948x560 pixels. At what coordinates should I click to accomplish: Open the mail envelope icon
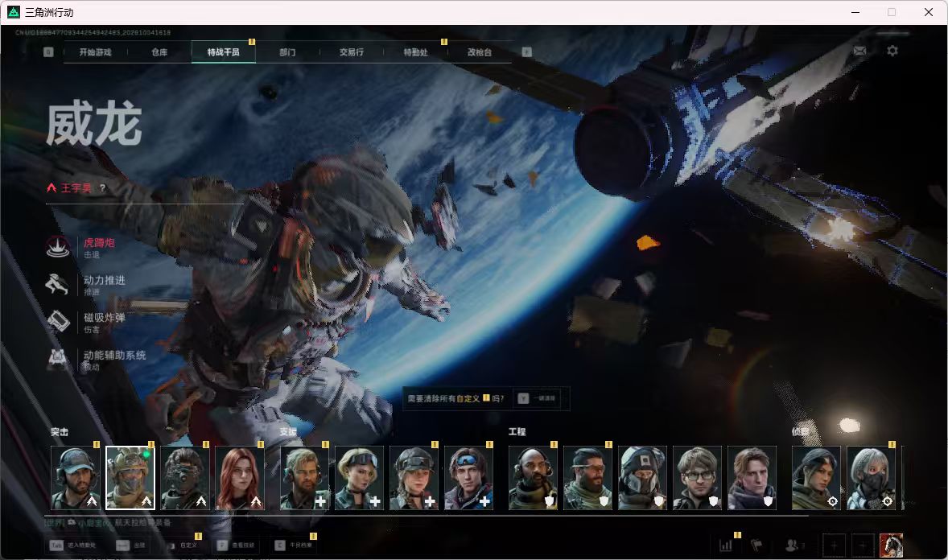pos(859,51)
